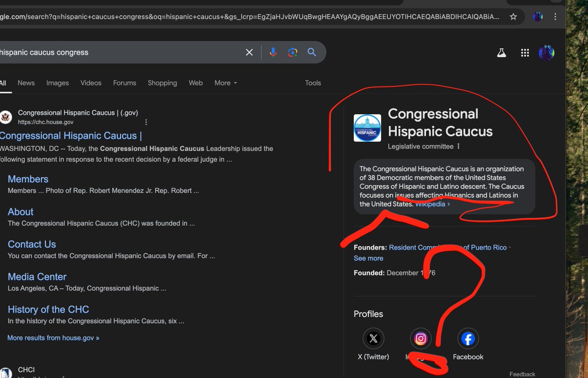The height and width of the screenshot is (378, 588).
Task: Click inside the Google search box
Action: [122, 52]
